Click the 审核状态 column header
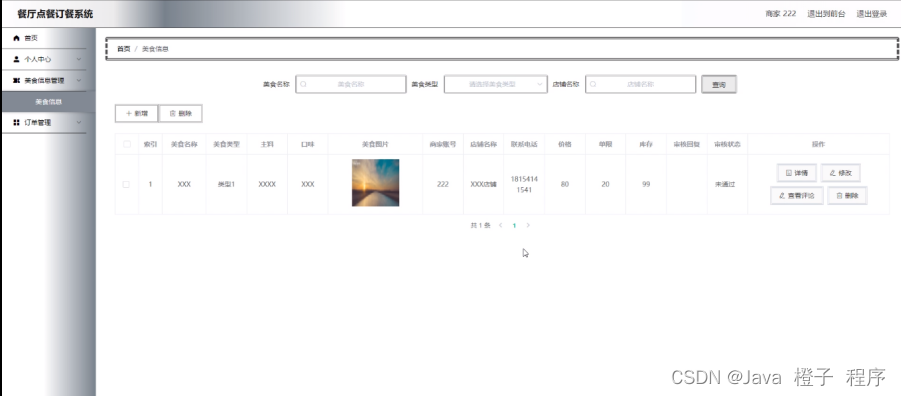This screenshot has width=901, height=396. pyautogui.click(x=727, y=144)
